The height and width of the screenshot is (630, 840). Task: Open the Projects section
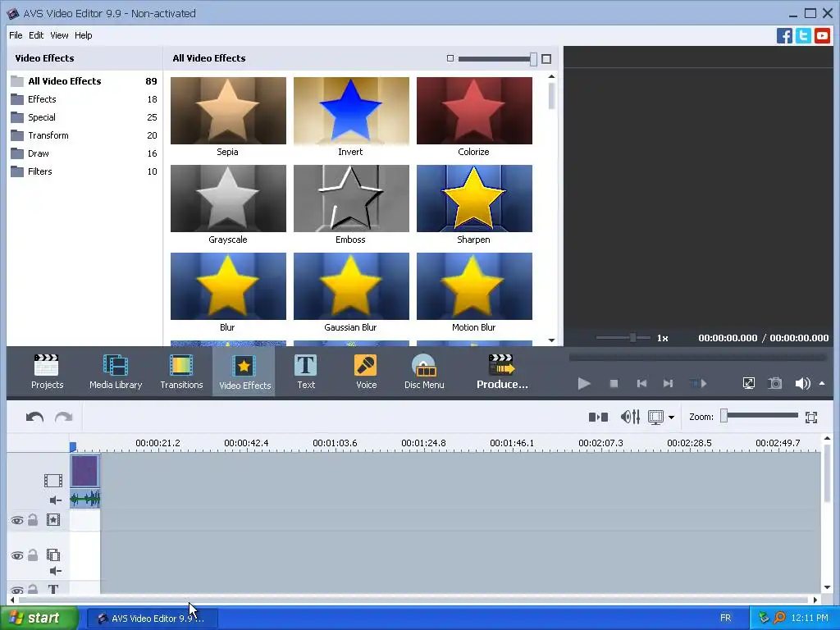click(x=47, y=372)
